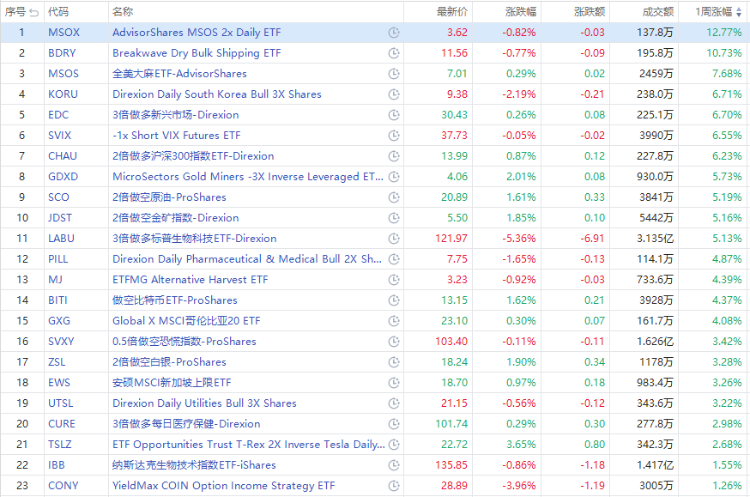Image resolution: width=750 pixels, height=497 pixels.
Task: Select the 135.85 latest price cell
Action: tap(451, 465)
